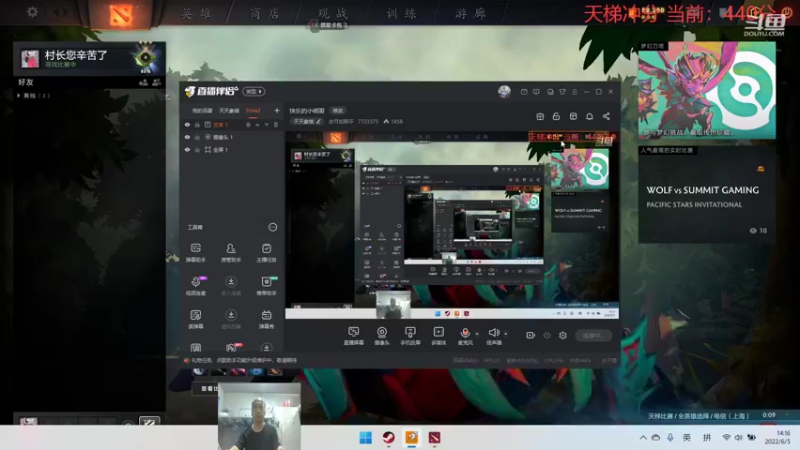
Task: Click the record video camera icon
Action: [530, 335]
